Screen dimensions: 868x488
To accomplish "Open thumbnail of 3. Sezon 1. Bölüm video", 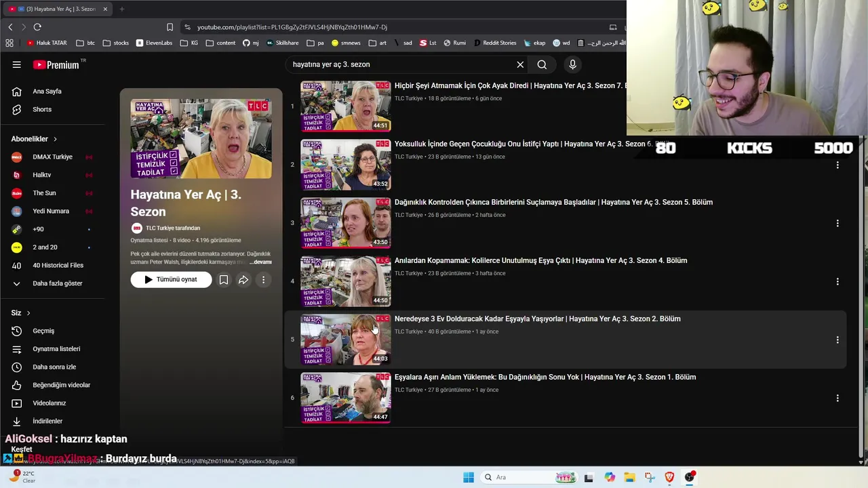I will 346,398.
